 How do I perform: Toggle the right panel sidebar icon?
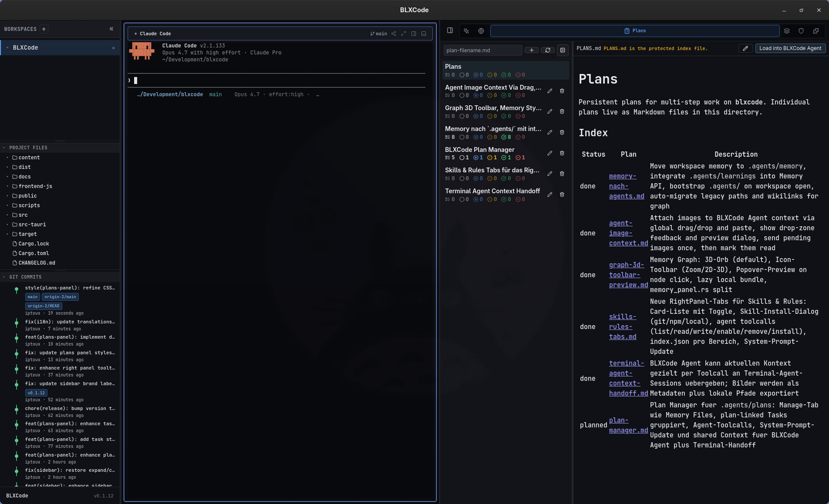(x=450, y=30)
